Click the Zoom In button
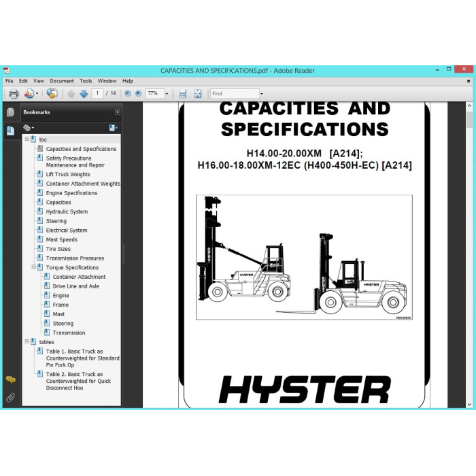The image size is (476, 476). pos(138,94)
